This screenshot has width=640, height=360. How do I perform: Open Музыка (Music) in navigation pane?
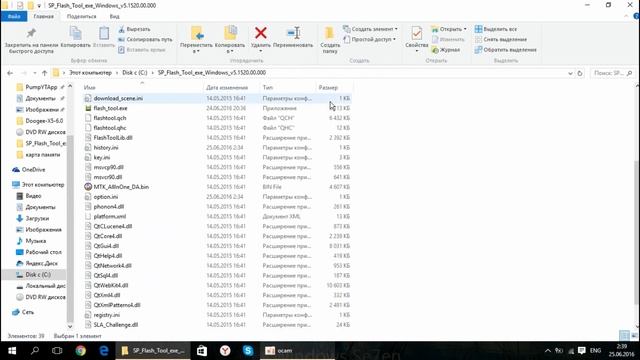click(x=36, y=241)
